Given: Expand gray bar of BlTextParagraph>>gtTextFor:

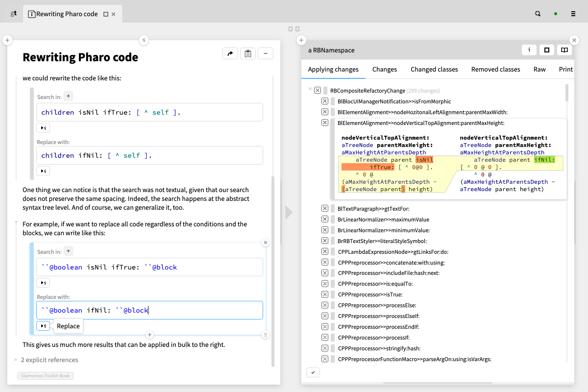Looking at the screenshot, I should tap(332, 209).
